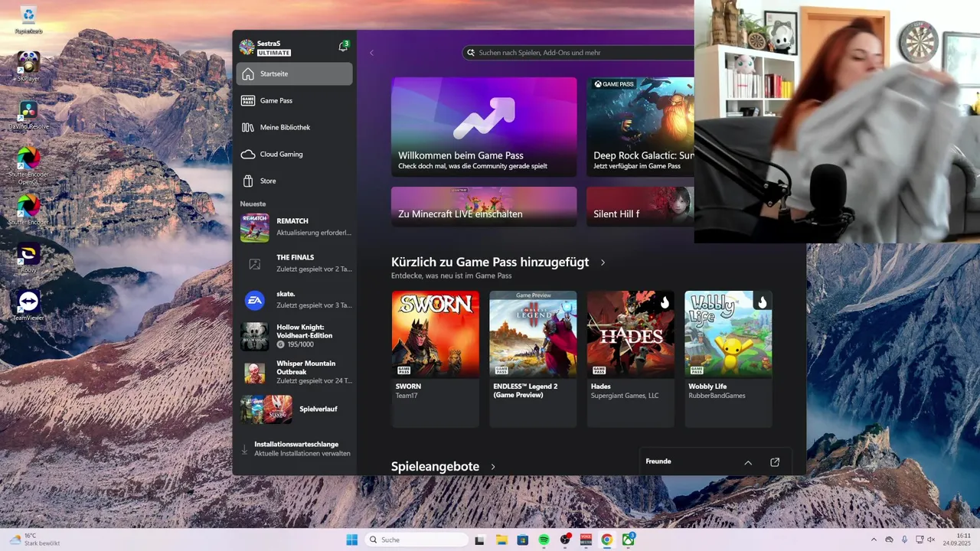Screen dimensions: 980x551
Task: Open THE FINALS recent game entry
Action: tap(296, 263)
